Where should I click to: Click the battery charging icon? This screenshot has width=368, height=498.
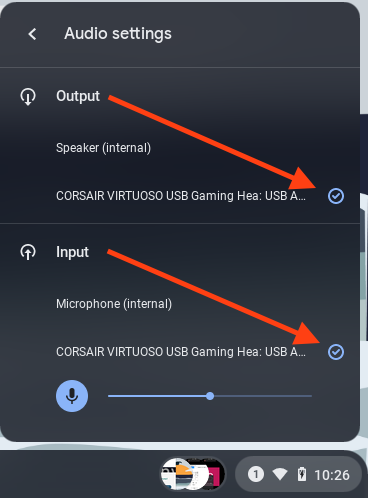pos(302,474)
